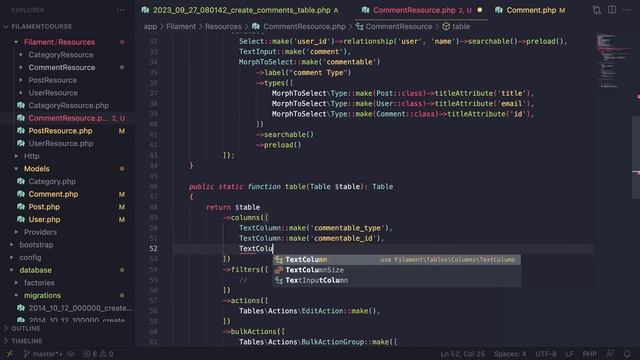
Task: Place cursor on line number 52
Action: click(153, 249)
